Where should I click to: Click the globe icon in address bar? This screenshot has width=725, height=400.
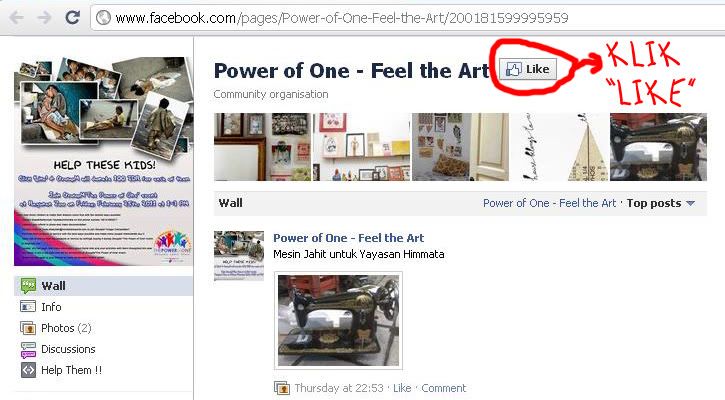[103, 18]
